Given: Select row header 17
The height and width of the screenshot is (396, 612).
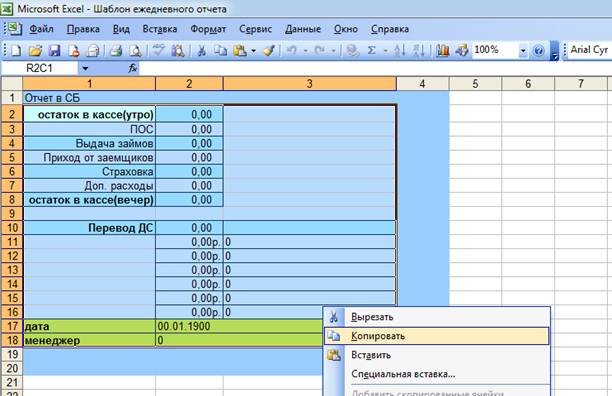Looking at the screenshot, I should tap(12, 326).
